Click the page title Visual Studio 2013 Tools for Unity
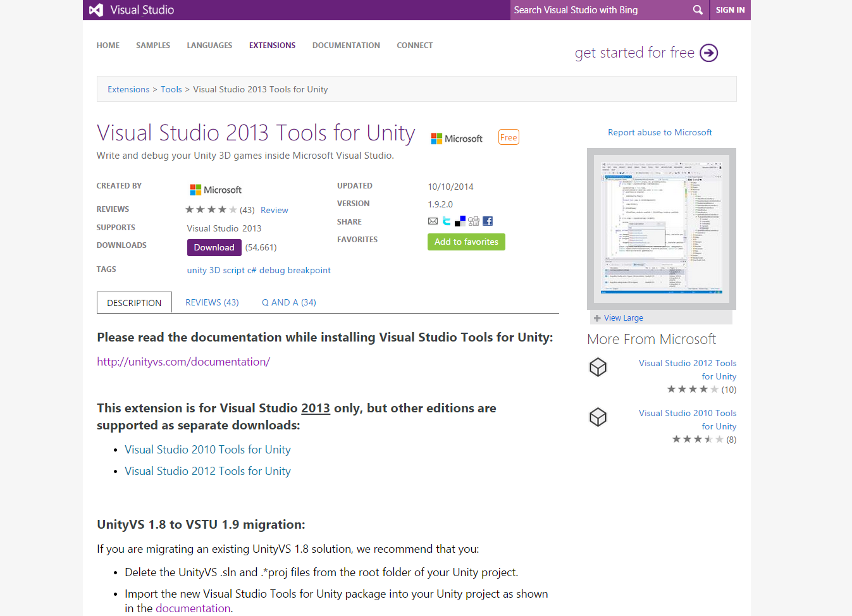 [x=256, y=133]
